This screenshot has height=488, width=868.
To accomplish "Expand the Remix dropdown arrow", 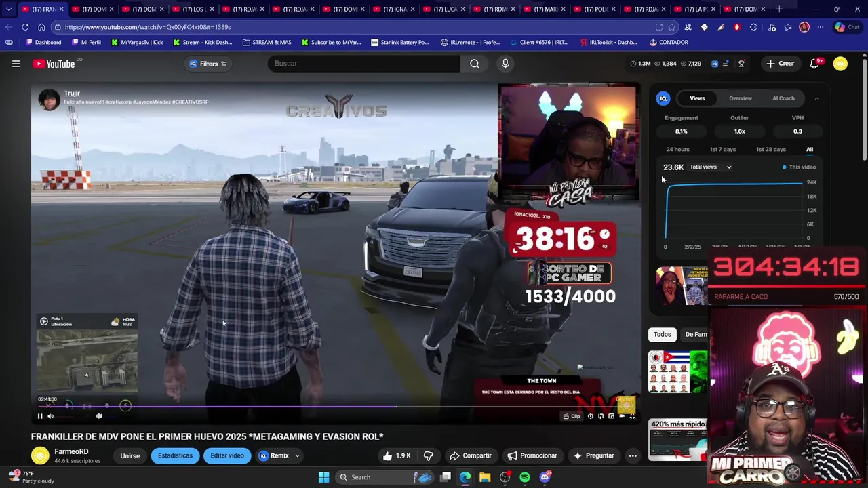I will pyautogui.click(x=297, y=456).
